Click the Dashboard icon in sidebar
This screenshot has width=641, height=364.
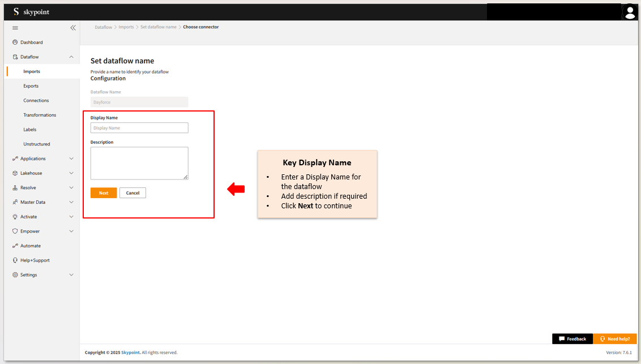pos(15,42)
